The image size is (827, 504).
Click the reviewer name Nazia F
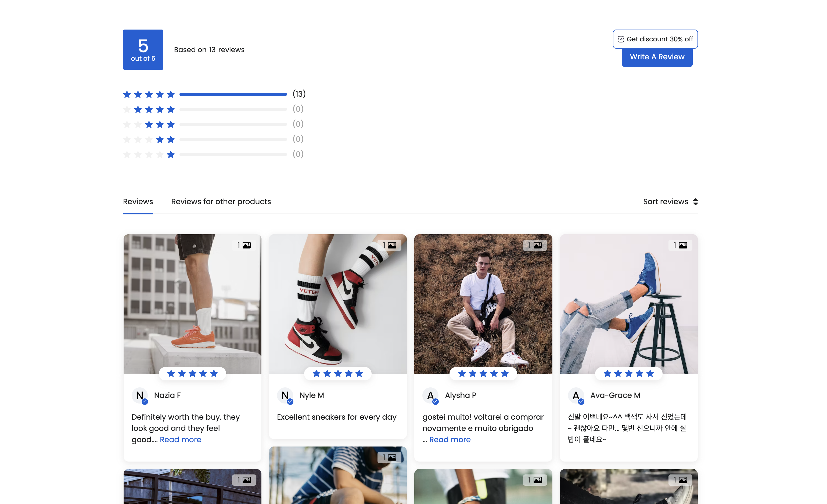[x=167, y=395]
